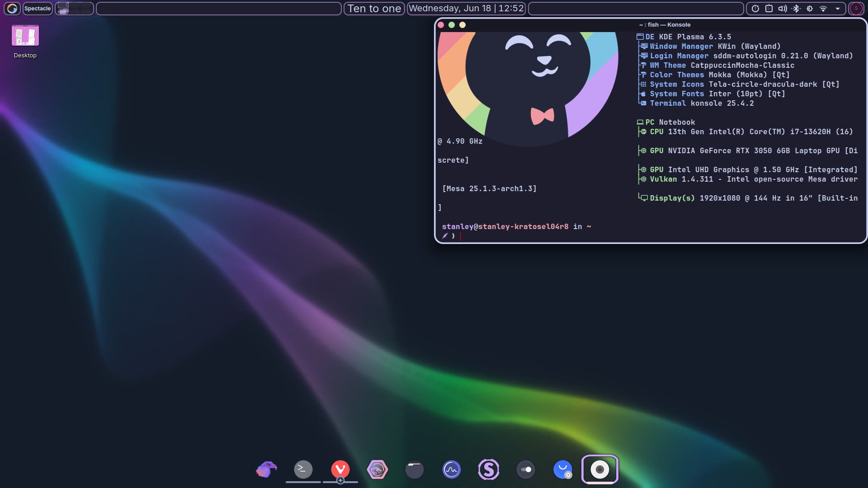868x488 pixels.
Task: Open Discover software center in dock
Action: pyautogui.click(x=563, y=469)
